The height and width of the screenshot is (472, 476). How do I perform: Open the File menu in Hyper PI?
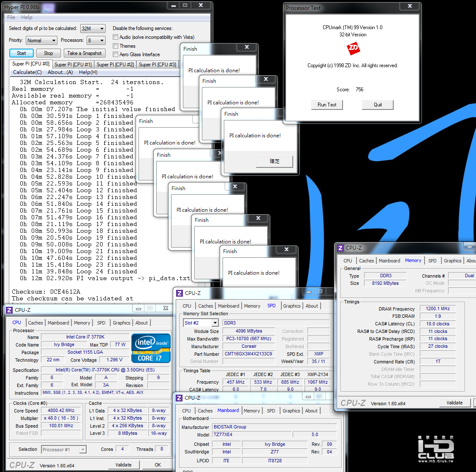(11, 17)
